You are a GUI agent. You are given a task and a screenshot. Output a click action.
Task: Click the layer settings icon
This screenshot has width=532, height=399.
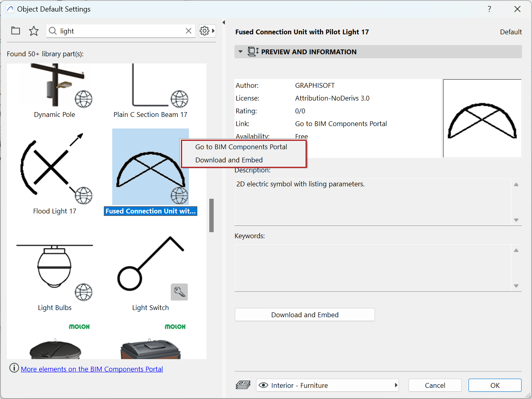pyautogui.click(x=243, y=385)
